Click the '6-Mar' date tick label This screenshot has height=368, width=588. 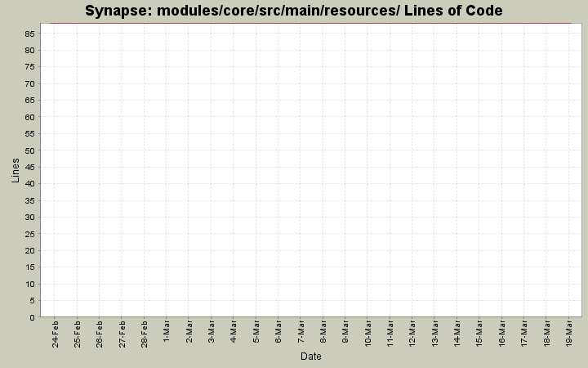pyautogui.click(x=278, y=331)
